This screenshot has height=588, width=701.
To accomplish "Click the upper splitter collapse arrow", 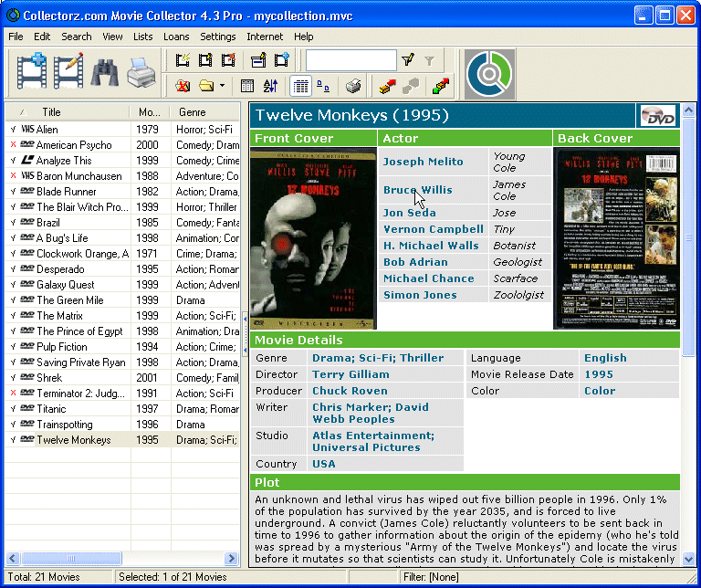I will [245, 320].
